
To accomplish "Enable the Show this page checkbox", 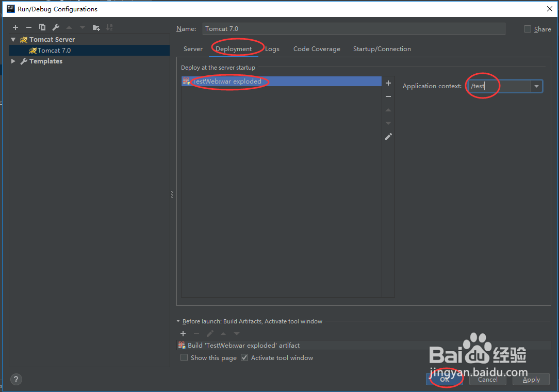I will pos(184,357).
